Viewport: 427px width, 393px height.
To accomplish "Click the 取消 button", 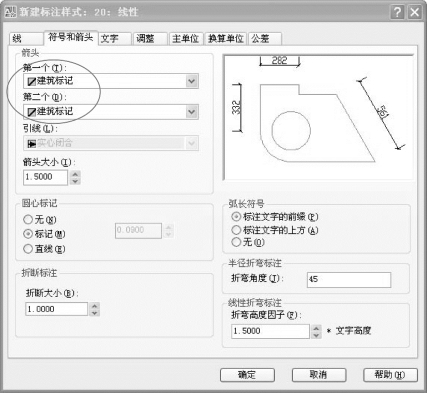I will point(319,375).
